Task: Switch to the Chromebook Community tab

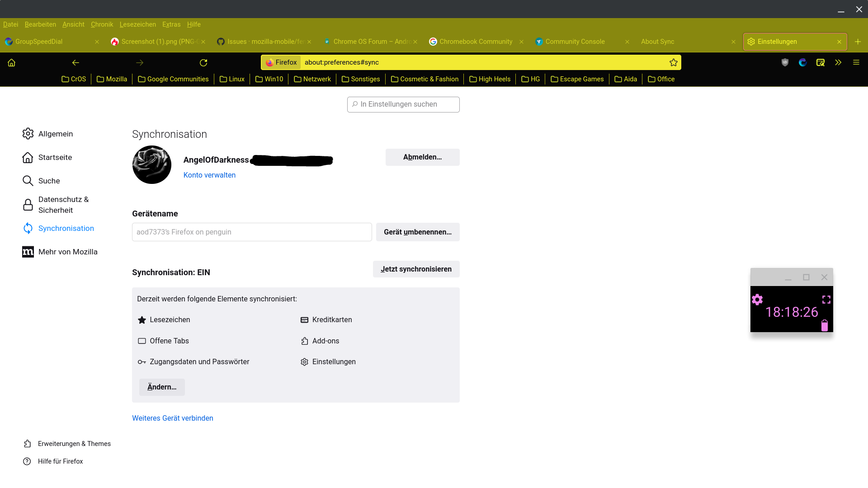Action: (476, 42)
